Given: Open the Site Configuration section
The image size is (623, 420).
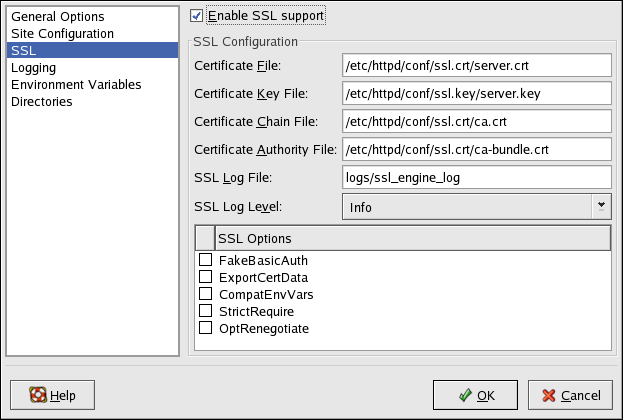Looking at the screenshot, I should click(61, 33).
